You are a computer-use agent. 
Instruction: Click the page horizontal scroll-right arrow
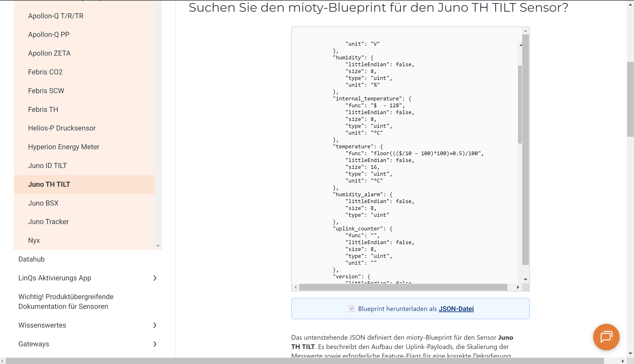pyautogui.click(x=623, y=361)
